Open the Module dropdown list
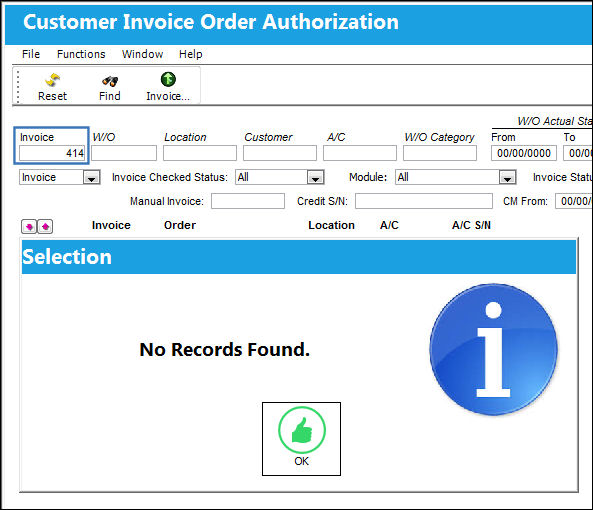Image resolution: width=593 pixels, height=510 pixels. (508, 177)
